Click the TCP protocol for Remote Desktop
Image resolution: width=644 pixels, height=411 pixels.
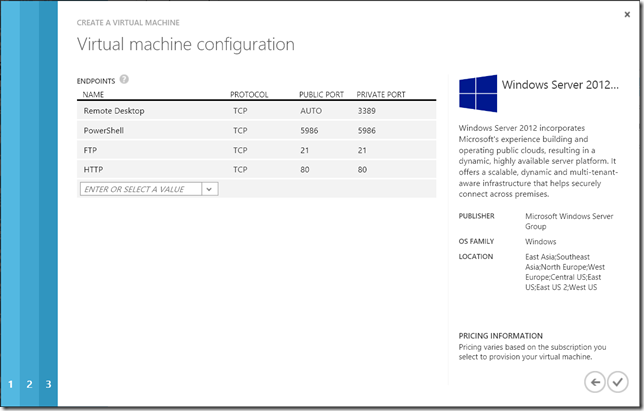pyautogui.click(x=240, y=111)
